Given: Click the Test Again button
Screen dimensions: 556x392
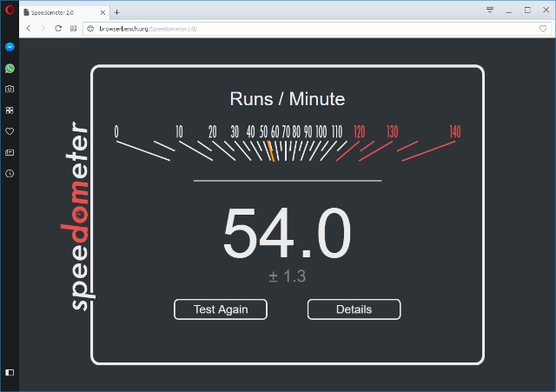Looking at the screenshot, I should click(x=220, y=309).
